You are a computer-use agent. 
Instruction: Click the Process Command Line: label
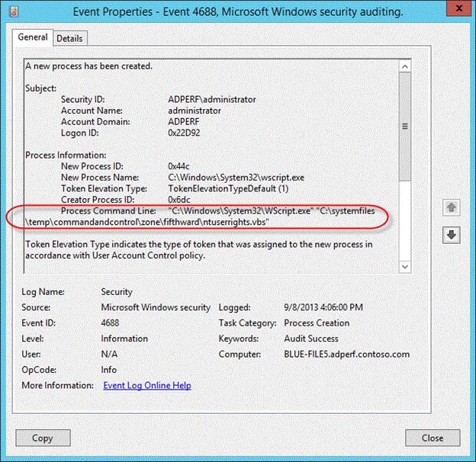tap(108, 211)
